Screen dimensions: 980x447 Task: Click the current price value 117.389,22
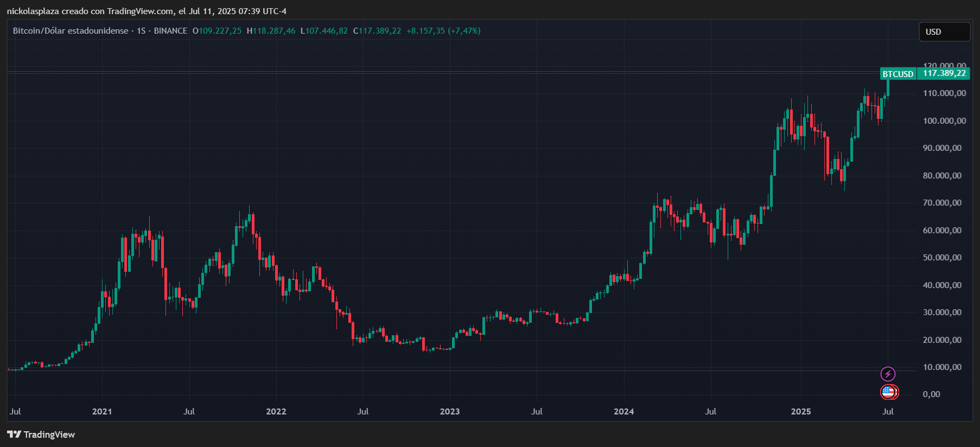pyautogui.click(x=944, y=73)
